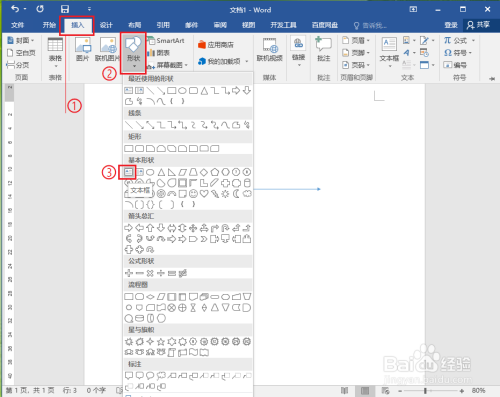Click the 登录 sign-in link

pyautogui.click(x=451, y=25)
